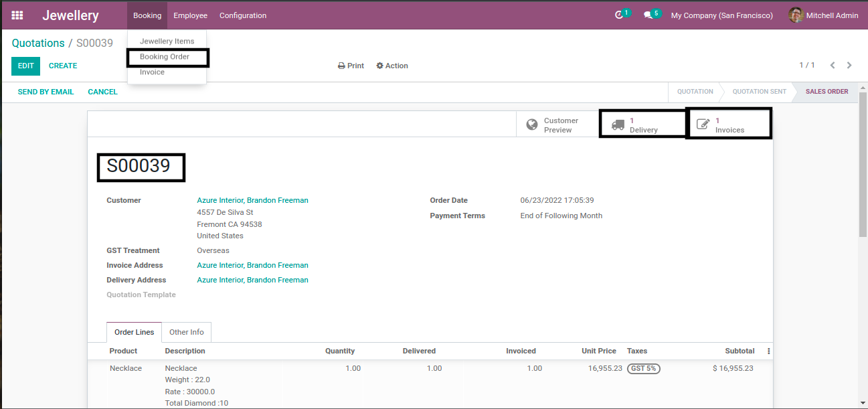The height and width of the screenshot is (409, 868).
Task: Select the Order Lines tab
Action: (x=134, y=332)
